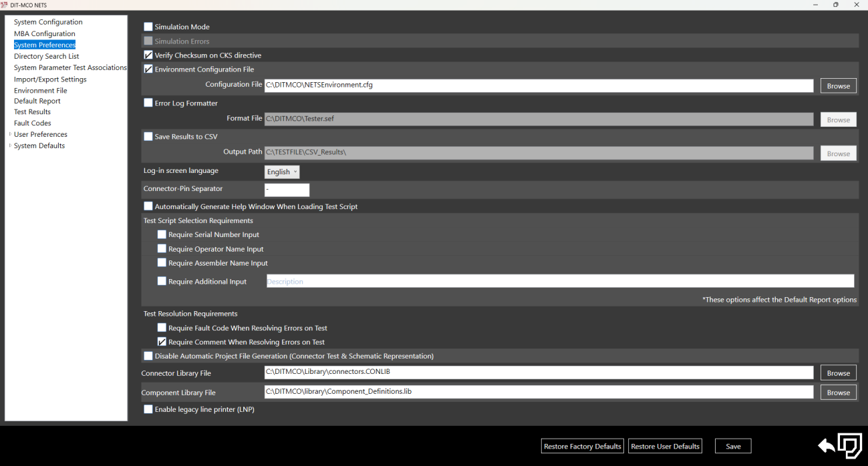Enable Simulation Mode checkbox

148,27
